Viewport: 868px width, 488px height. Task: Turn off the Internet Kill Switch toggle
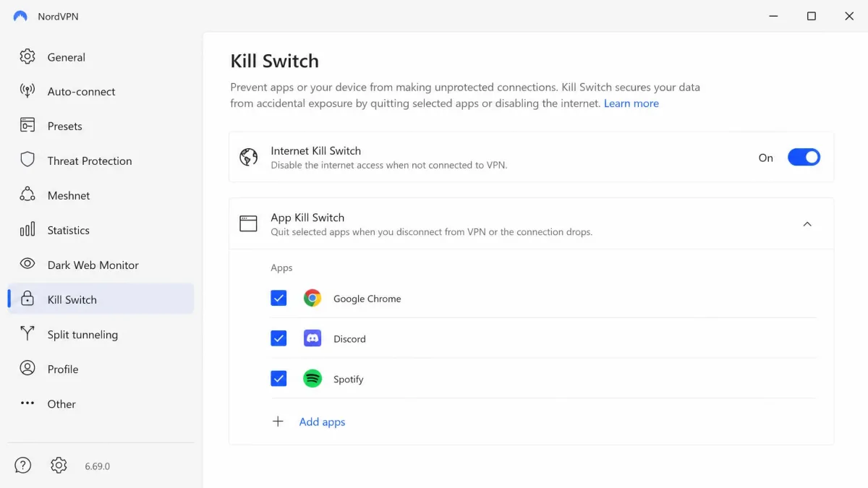pos(804,157)
